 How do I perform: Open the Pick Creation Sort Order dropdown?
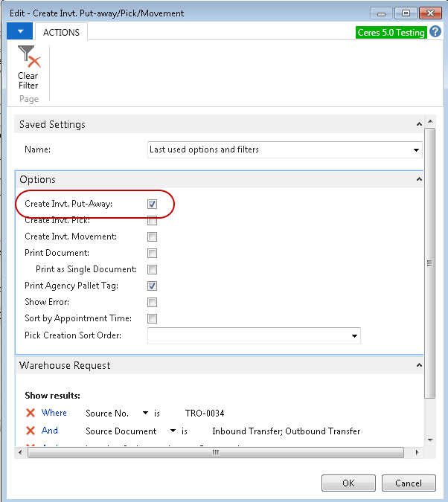354,336
